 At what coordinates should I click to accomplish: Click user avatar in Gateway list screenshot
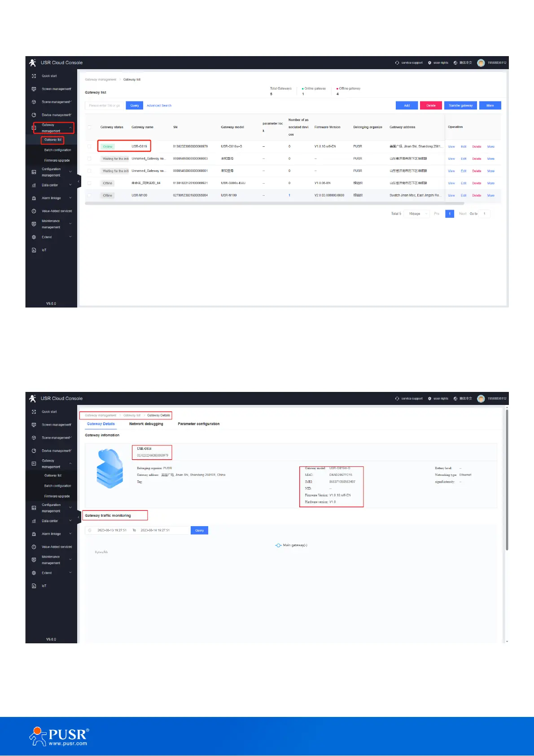481,63
